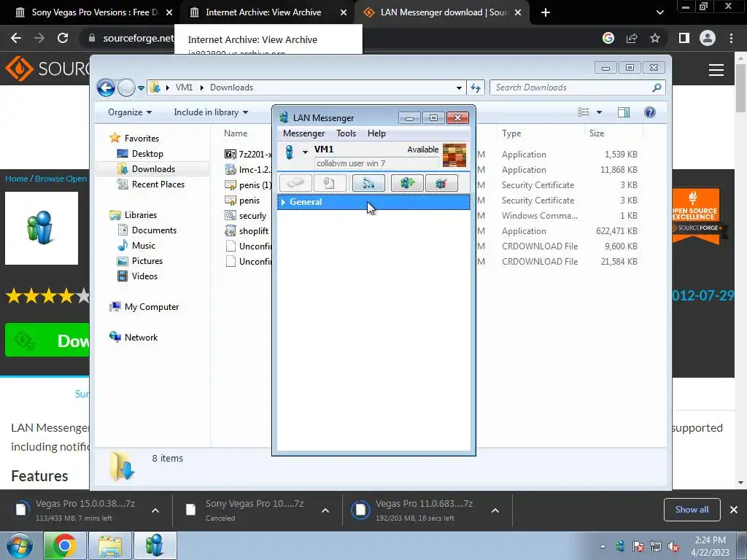Open the Help menu in LAN Messenger
Screen dimensions: 747x560
pyautogui.click(x=376, y=133)
